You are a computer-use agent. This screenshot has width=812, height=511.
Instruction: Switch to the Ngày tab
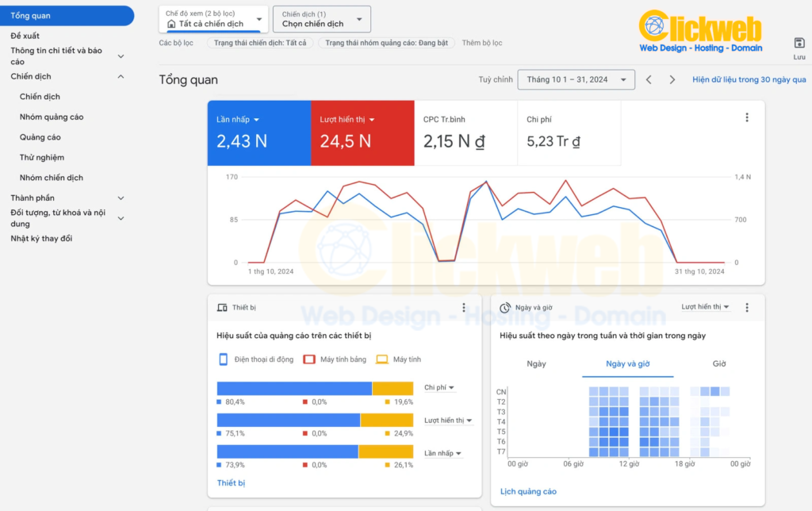(x=536, y=364)
